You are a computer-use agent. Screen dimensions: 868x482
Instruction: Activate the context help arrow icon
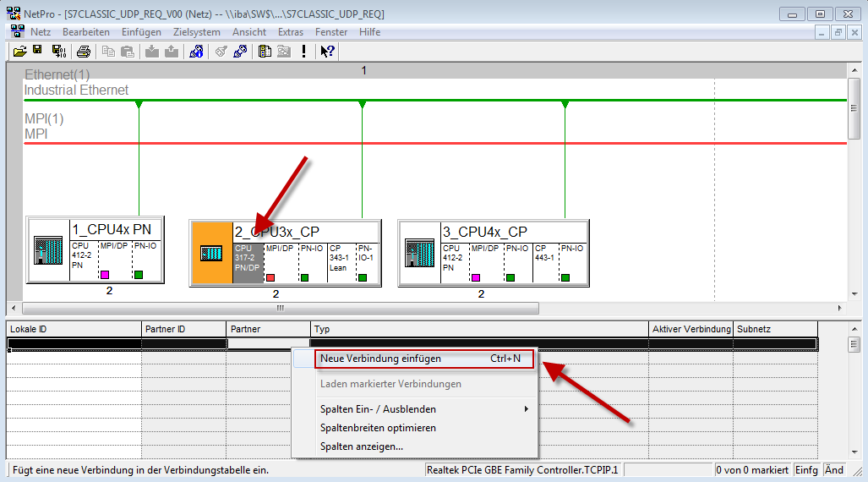tap(328, 52)
